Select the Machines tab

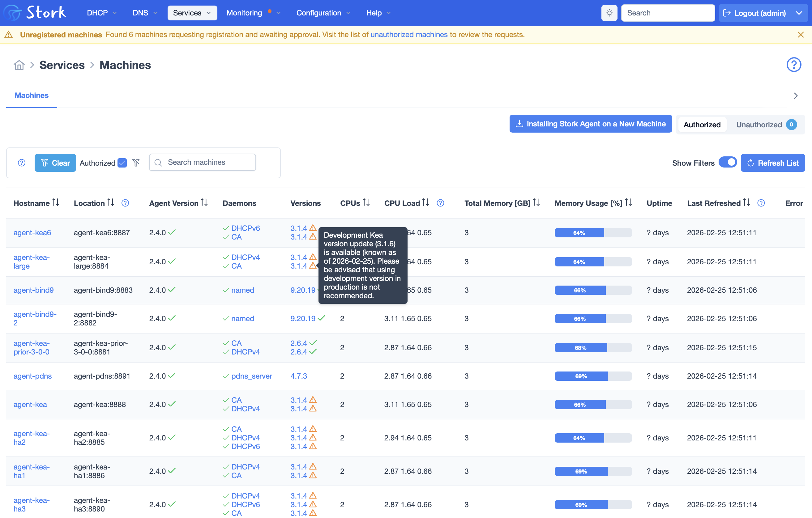pos(31,96)
